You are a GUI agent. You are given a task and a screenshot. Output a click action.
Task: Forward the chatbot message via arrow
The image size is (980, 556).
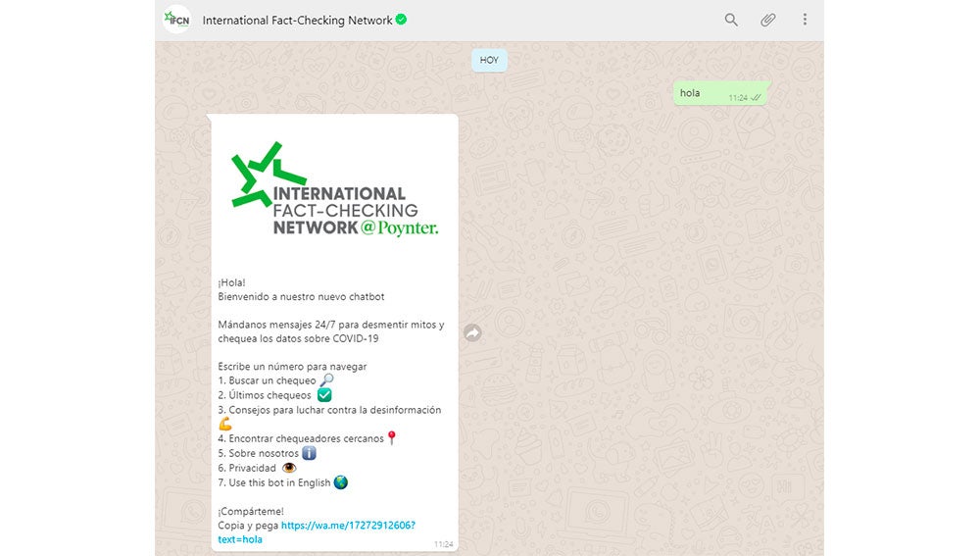(x=473, y=332)
